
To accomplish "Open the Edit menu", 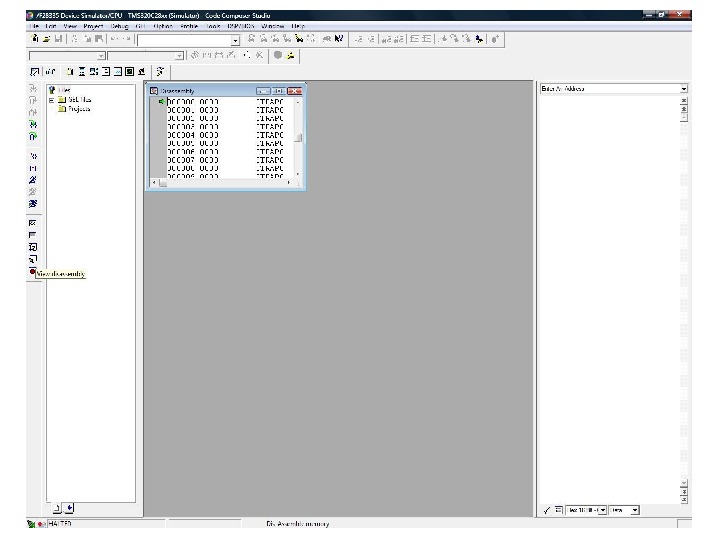I will click(x=51, y=26).
